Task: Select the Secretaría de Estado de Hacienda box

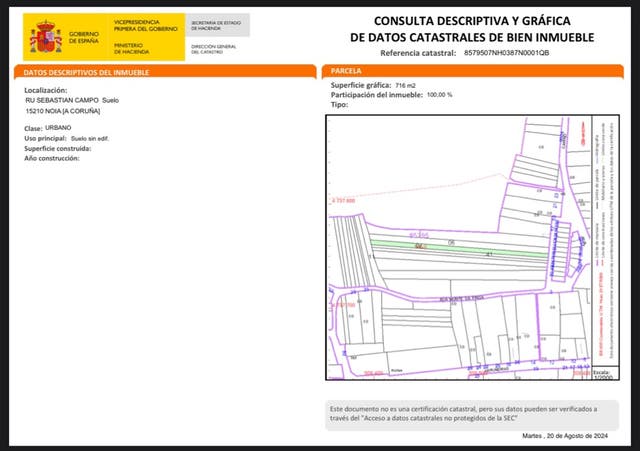Action: 218,24
